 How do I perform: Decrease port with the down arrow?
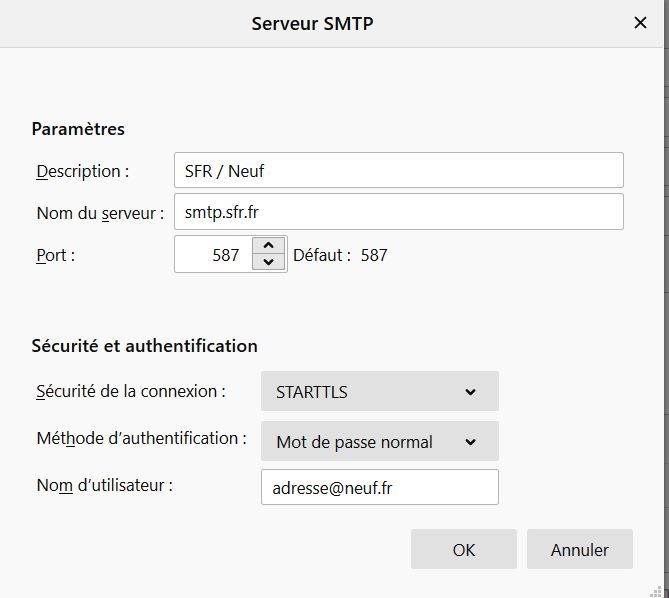click(268, 263)
